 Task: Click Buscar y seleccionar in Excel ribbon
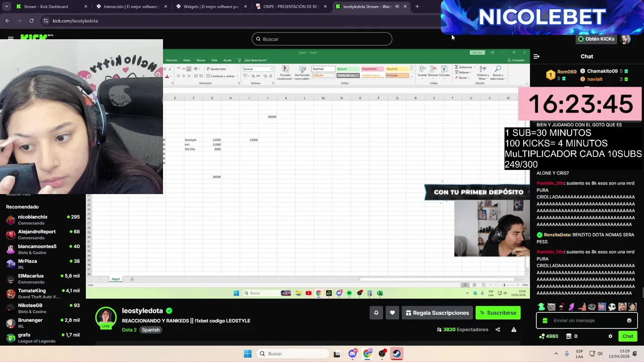pos(497,73)
